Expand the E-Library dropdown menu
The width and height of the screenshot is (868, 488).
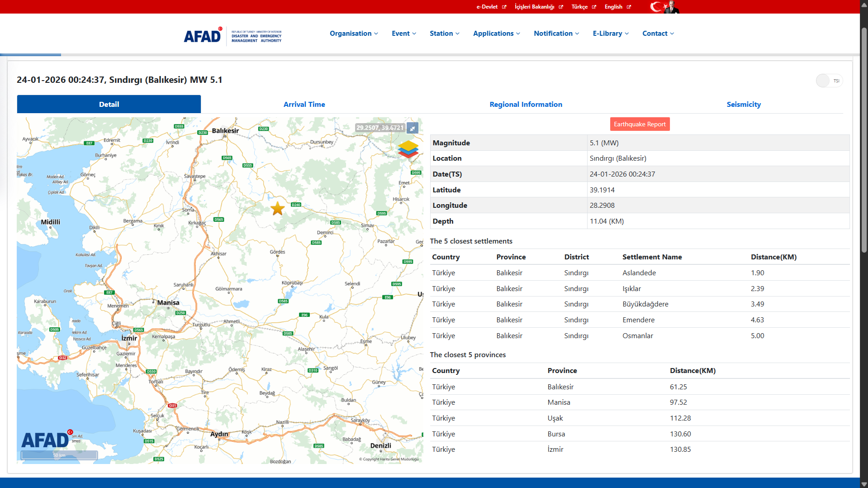click(x=610, y=33)
